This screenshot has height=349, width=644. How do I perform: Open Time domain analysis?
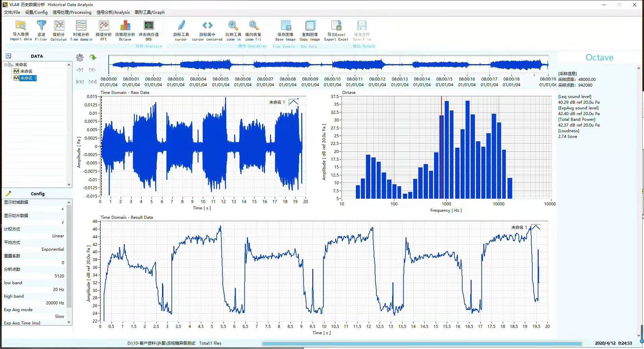click(x=81, y=30)
